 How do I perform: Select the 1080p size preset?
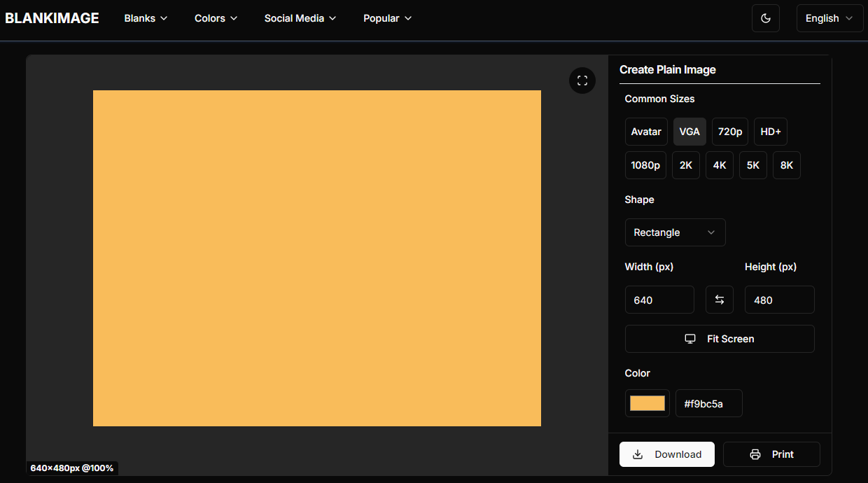tap(645, 165)
